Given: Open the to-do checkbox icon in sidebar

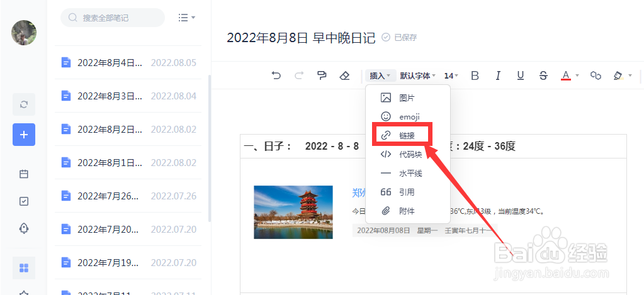Looking at the screenshot, I should (x=24, y=201).
